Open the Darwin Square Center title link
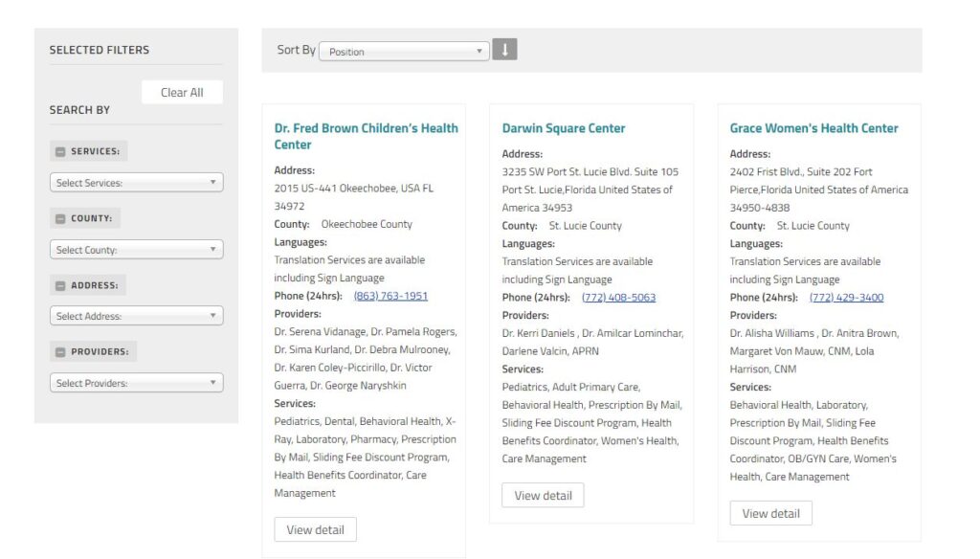 point(563,128)
